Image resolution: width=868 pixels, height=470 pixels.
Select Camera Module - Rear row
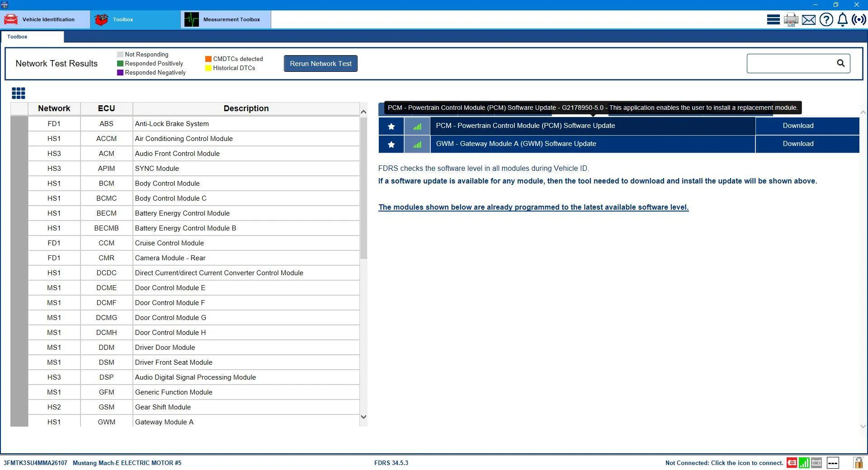pos(193,258)
